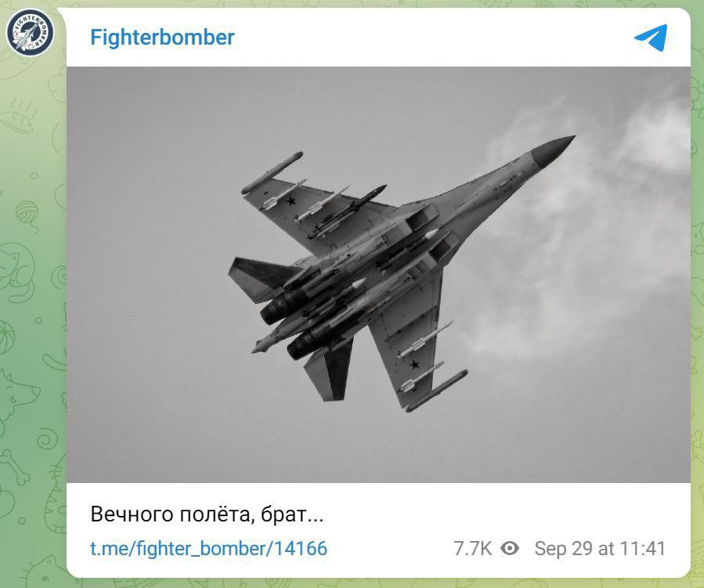Click the green doodle-pattern background
Screen dimensions: 704x588
[31, 314]
